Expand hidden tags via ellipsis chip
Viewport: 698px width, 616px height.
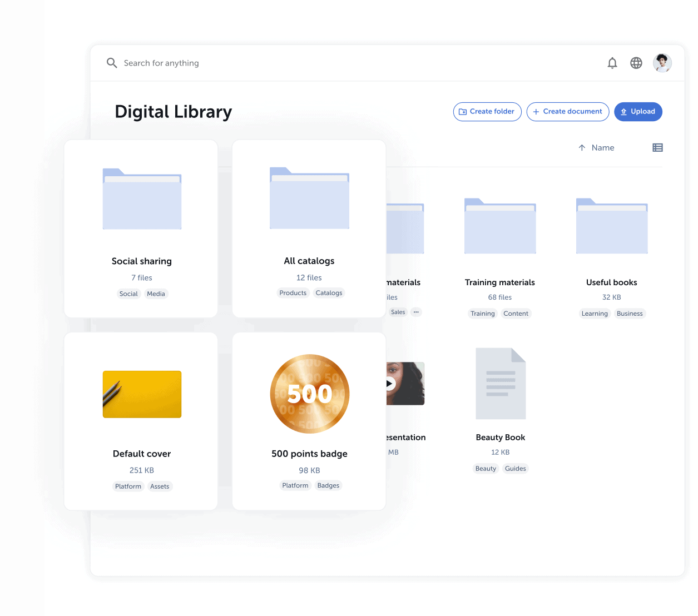[416, 312]
